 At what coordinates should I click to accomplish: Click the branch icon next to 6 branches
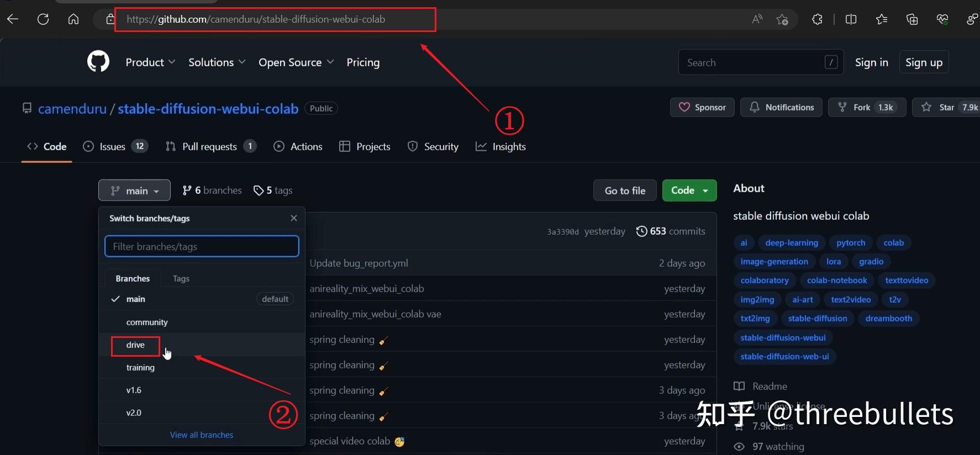pos(187,191)
